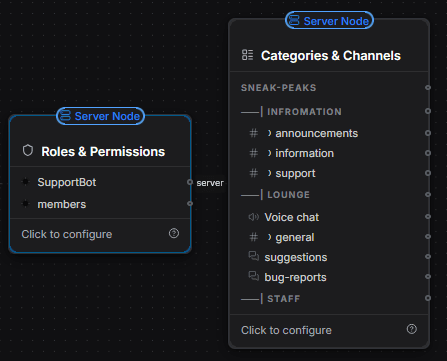Select the Voice chat channel
Viewport: 447px width, 361px height.
click(x=329, y=217)
